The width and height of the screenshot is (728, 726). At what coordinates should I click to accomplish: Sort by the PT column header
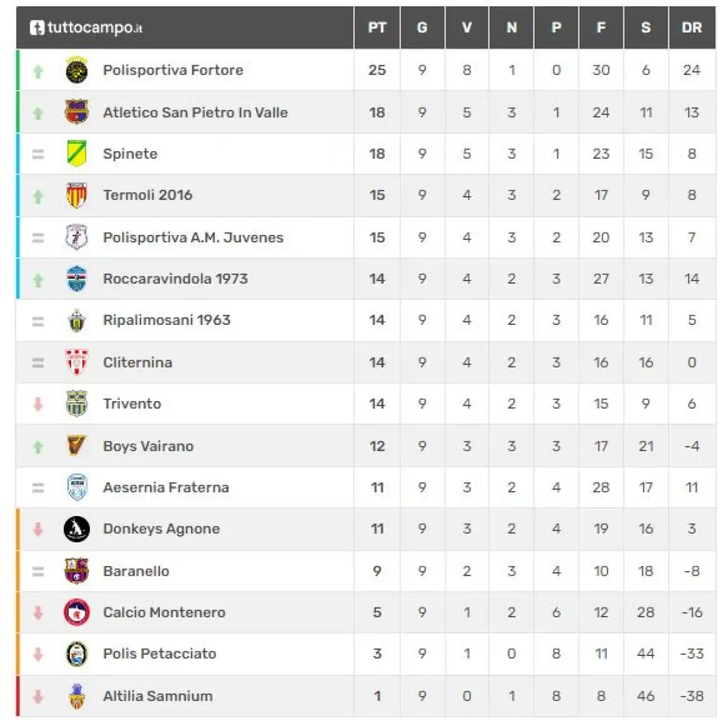pos(377,27)
